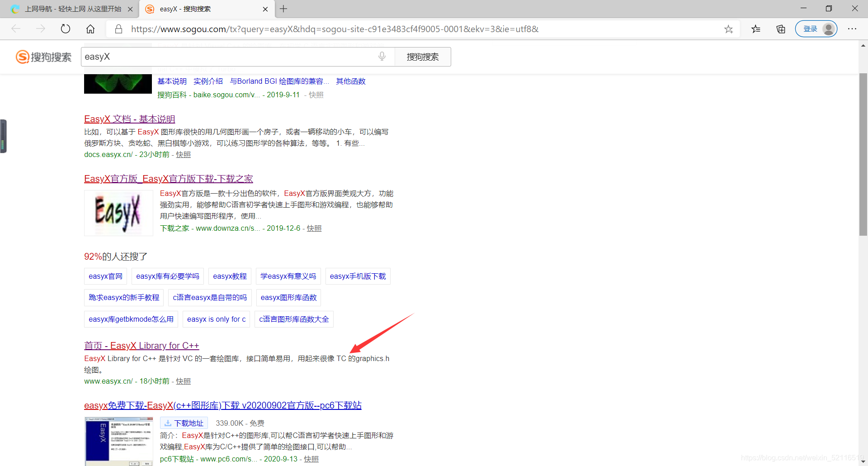The height and width of the screenshot is (466, 868).
Task: Click the 登录 login button
Action: [816, 29]
